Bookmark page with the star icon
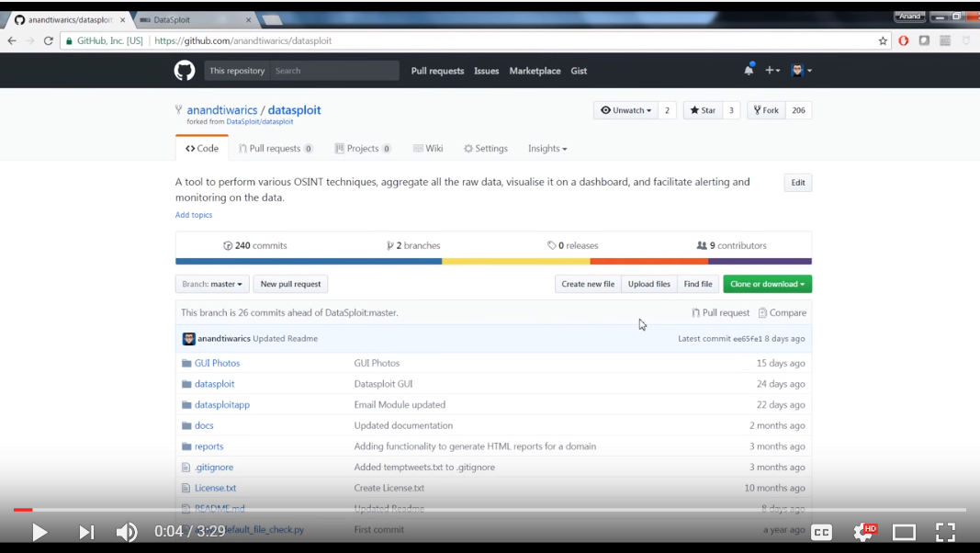The height and width of the screenshot is (553, 980). point(883,40)
